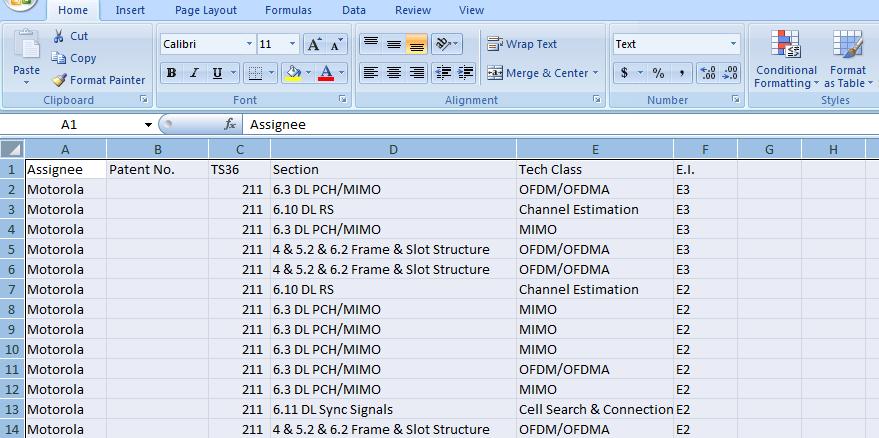The width and height of the screenshot is (879, 438).
Task: Select the 6.11 DL Sync Signals cell
Action: (x=394, y=409)
